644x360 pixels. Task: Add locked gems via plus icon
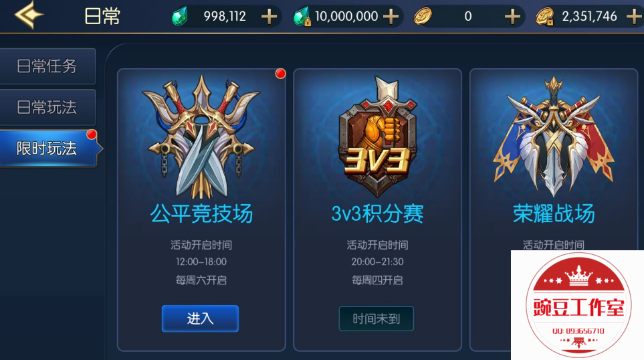click(391, 17)
